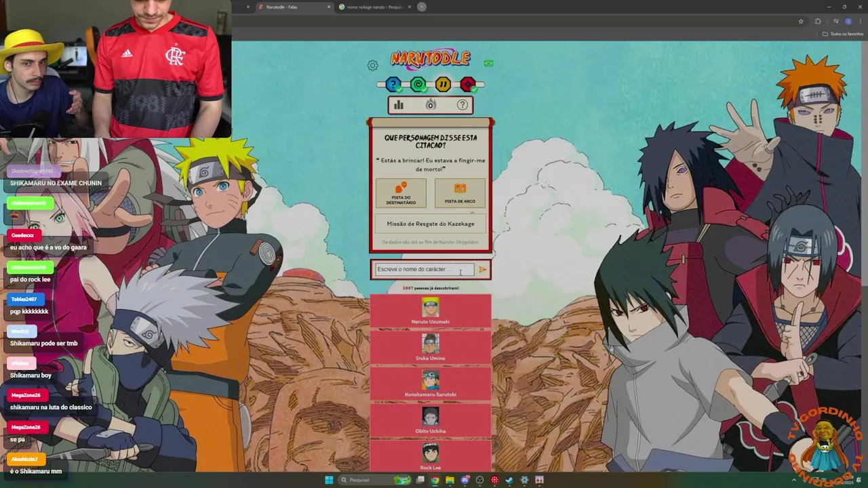The height and width of the screenshot is (488, 868).
Task: Open Discord from the taskbar
Action: pyautogui.click(x=465, y=480)
